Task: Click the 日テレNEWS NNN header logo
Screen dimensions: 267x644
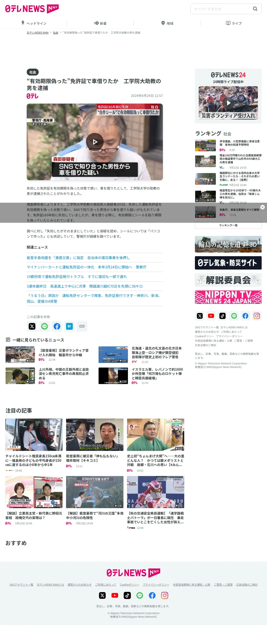Action: tap(32, 9)
